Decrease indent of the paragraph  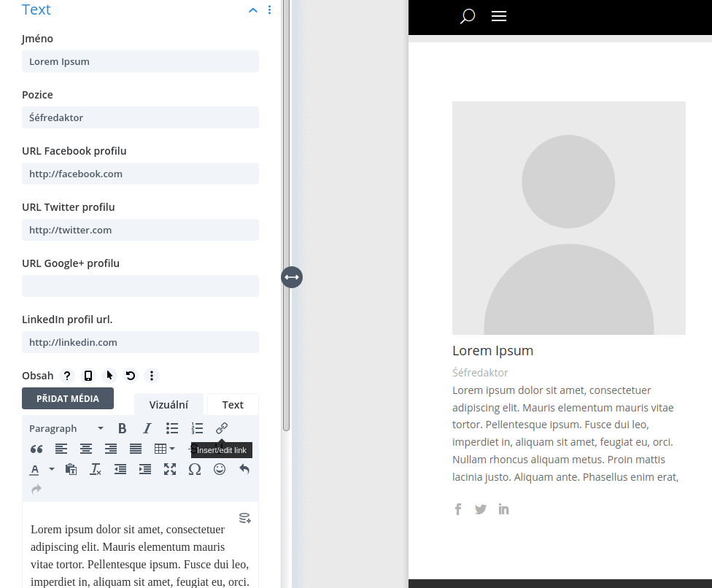pos(120,470)
